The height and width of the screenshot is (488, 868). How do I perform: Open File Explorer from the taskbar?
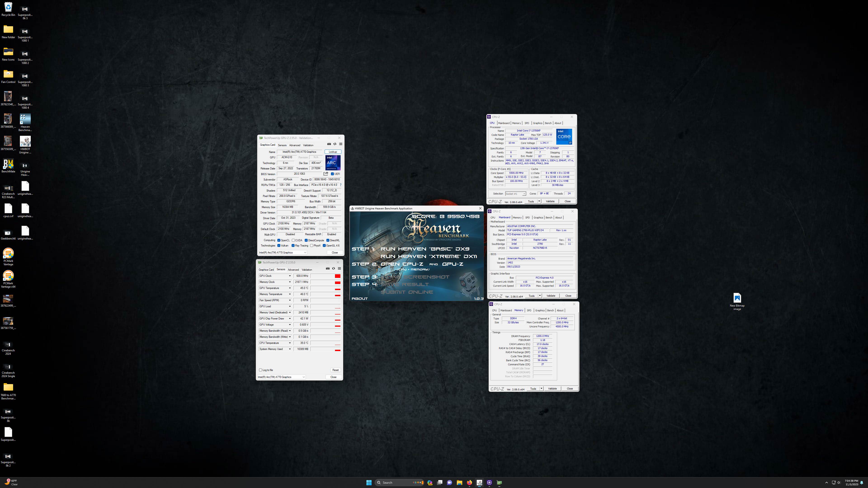click(459, 483)
